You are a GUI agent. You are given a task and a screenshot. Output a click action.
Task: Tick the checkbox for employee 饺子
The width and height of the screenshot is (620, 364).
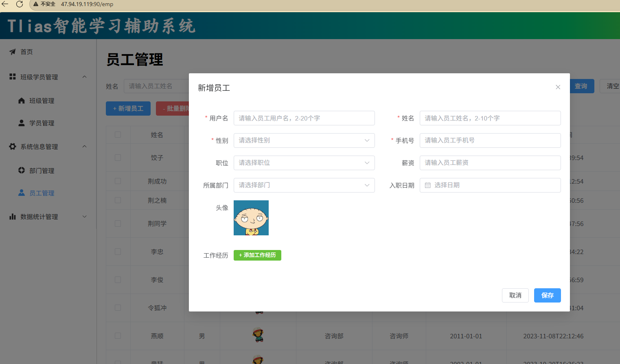[x=118, y=158]
